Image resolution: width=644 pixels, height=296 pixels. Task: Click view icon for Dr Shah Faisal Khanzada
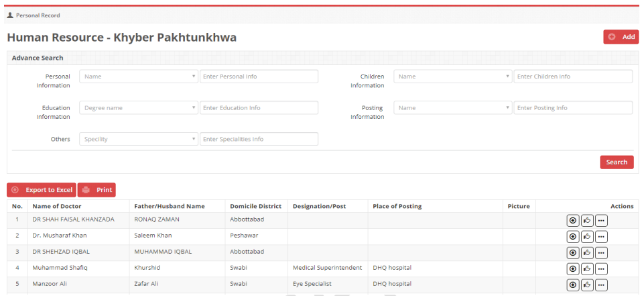point(573,220)
